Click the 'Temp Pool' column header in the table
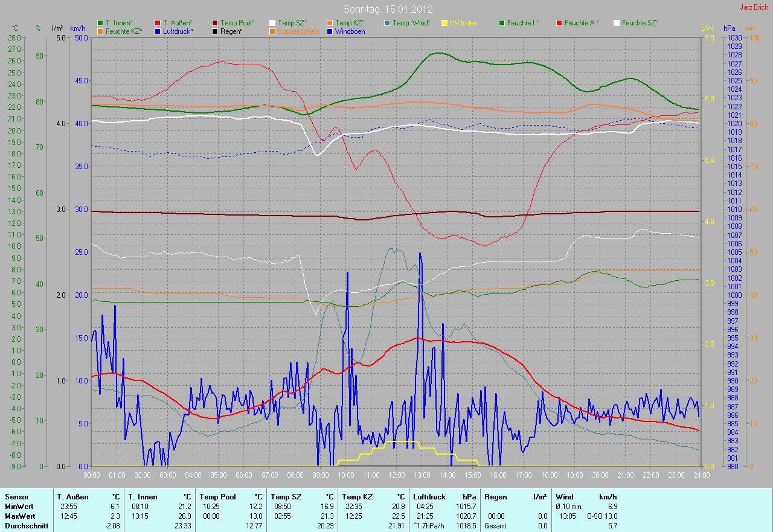 pos(217,497)
